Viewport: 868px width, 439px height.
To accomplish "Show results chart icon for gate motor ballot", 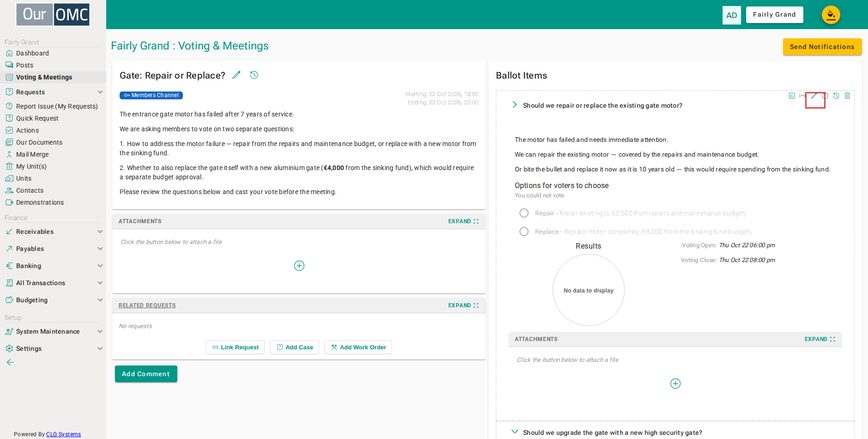I will pos(792,96).
